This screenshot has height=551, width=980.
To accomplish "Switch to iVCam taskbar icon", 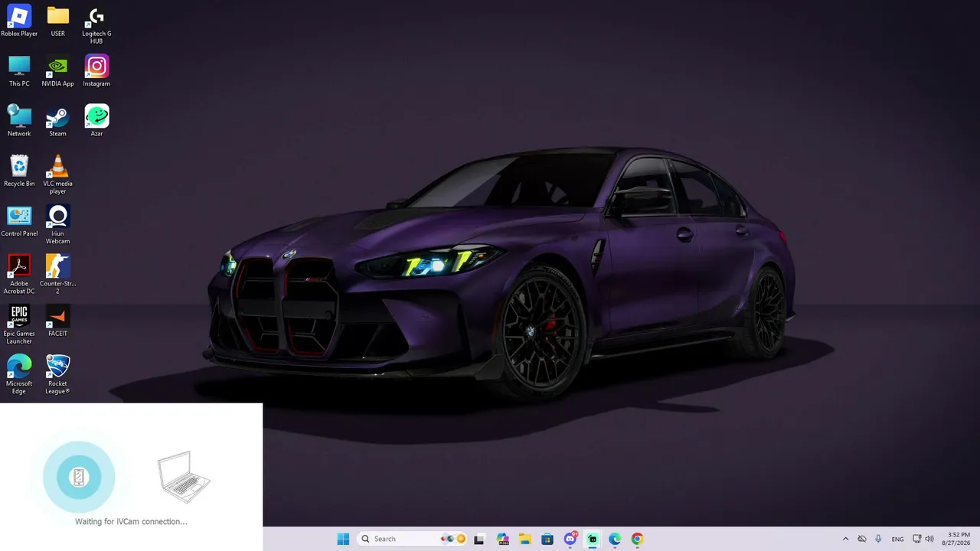I will point(593,539).
